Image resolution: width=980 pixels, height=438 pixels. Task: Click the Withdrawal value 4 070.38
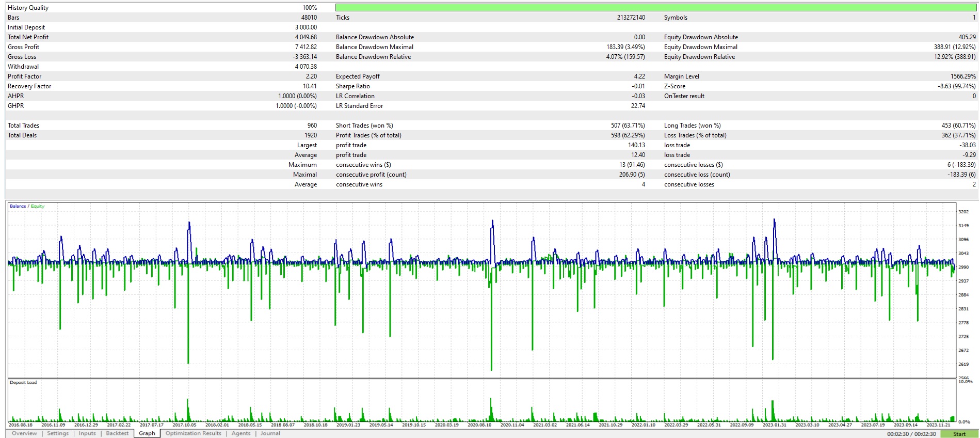(x=306, y=67)
